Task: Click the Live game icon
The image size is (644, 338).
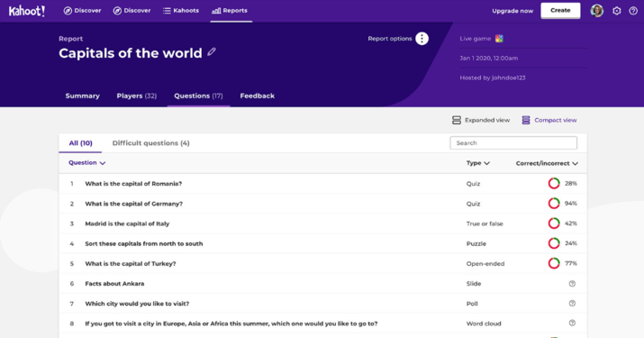Action: coord(499,39)
